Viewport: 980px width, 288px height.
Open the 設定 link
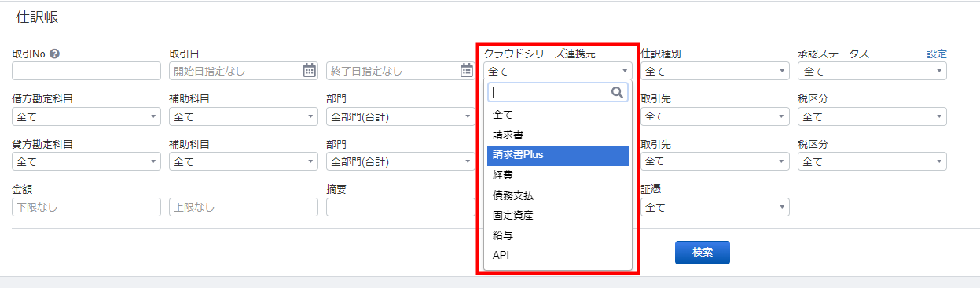tap(937, 54)
